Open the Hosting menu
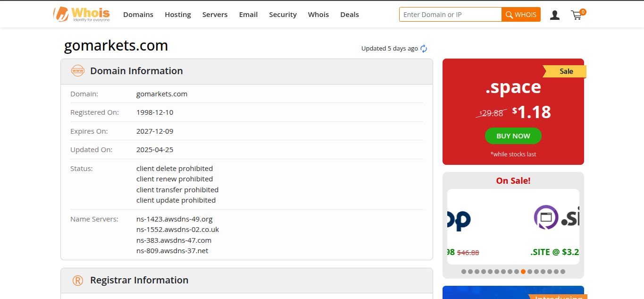 178,15
